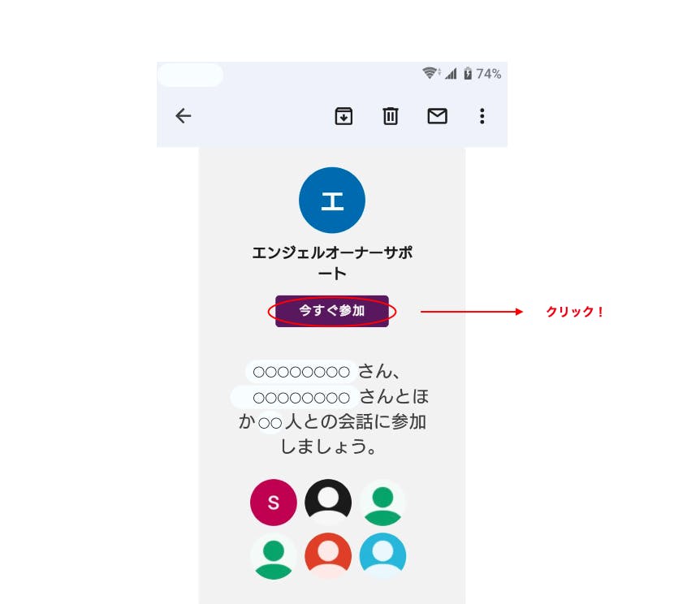The image size is (700, 604).
Task: Tap the battery charging icon
Action: [x=468, y=73]
